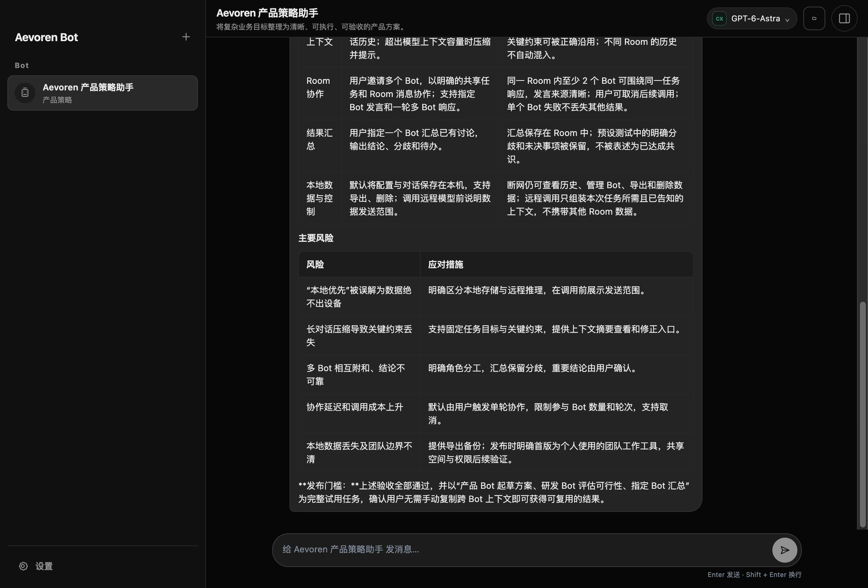
Task: Click the risk cell 协作延迟和调用成本上升
Action: (x=359, y=413)
